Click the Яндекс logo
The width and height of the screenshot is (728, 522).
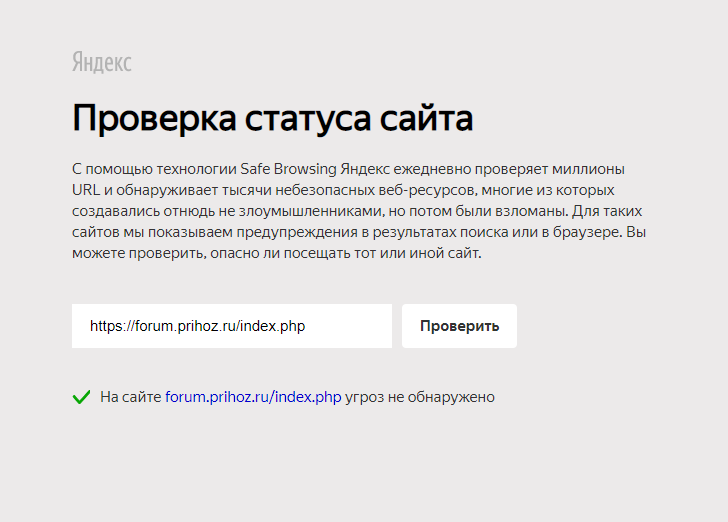[x=102, y=62]
